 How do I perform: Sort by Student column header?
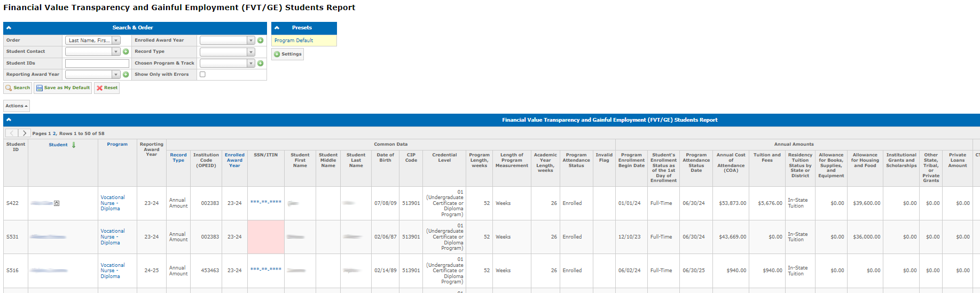(58, 145)
